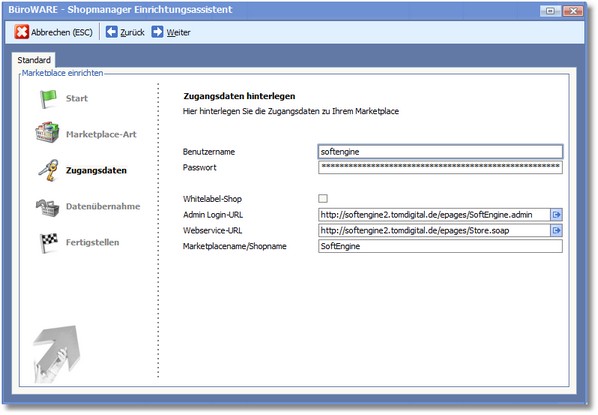The width and height of the screenshot is (598, 415).
Task: Click the checkered flag Fertigstellen icon
Action: click(48, 243)
